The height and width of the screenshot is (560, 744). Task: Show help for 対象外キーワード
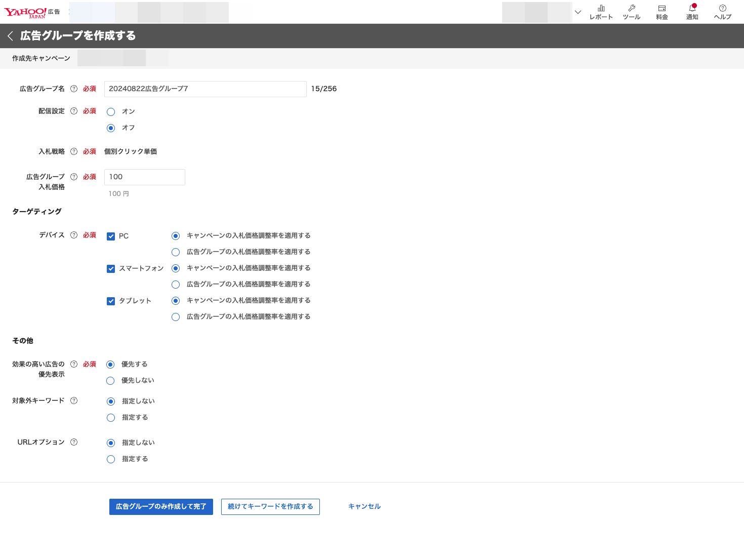coord(74,401)
